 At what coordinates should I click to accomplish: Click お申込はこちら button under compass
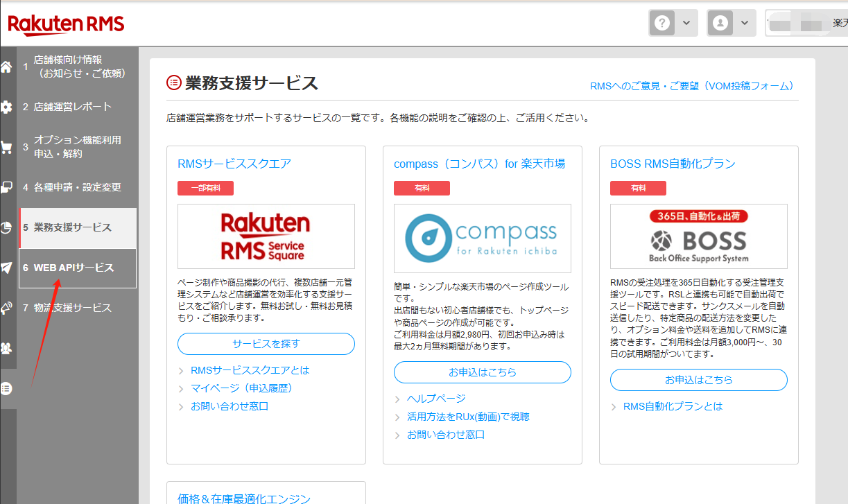(483, 372)
